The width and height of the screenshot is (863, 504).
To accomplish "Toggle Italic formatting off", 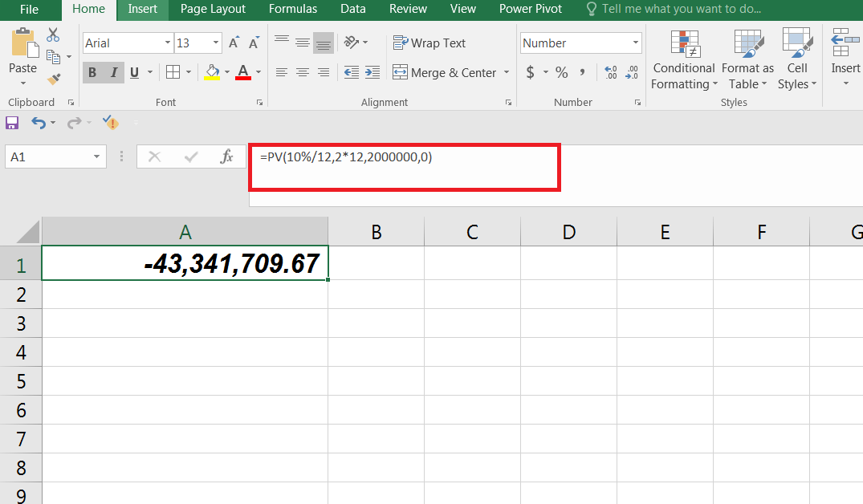I will click(x=113, y=72).
